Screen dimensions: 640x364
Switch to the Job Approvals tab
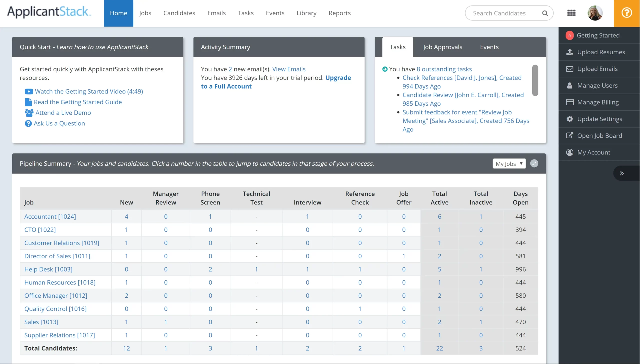click(442, 47)
